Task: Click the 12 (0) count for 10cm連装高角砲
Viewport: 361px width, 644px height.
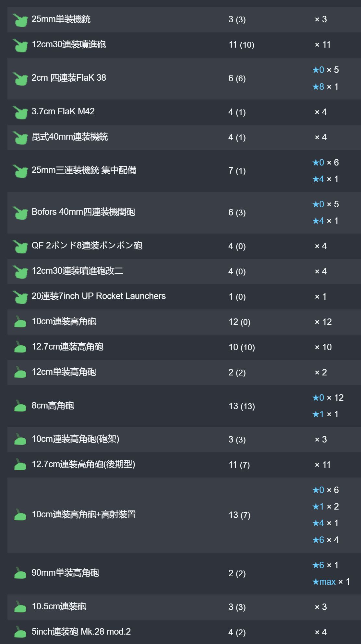Action: [239, 322]
